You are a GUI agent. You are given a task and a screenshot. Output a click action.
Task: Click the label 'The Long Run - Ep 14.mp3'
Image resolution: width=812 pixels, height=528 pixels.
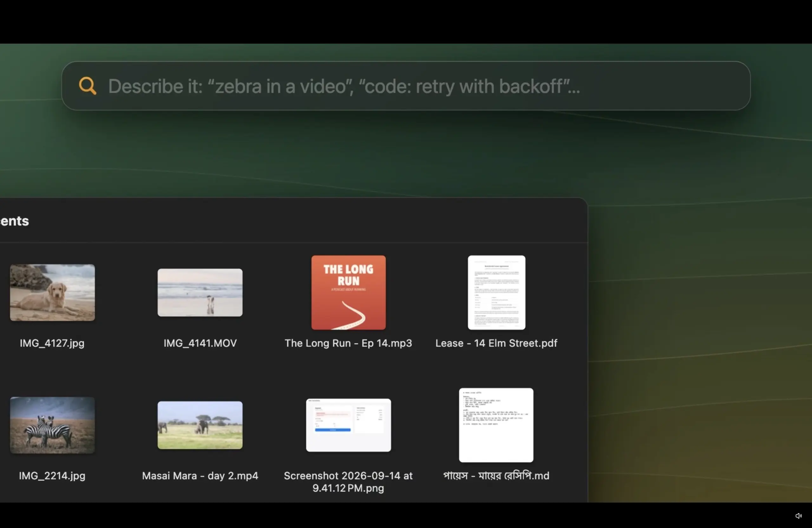click(348, 343)
